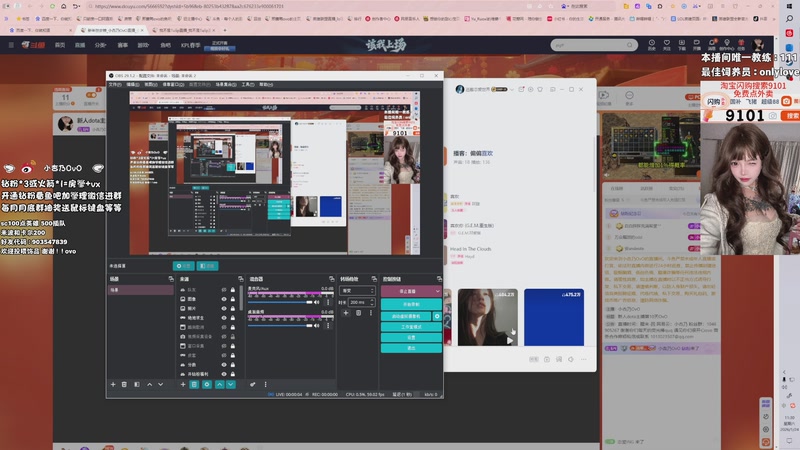Move scene down with Scenes panel arrow
The height and width of the screenshot is (450, 800).
pyautogui.click(x=161, y=384)
